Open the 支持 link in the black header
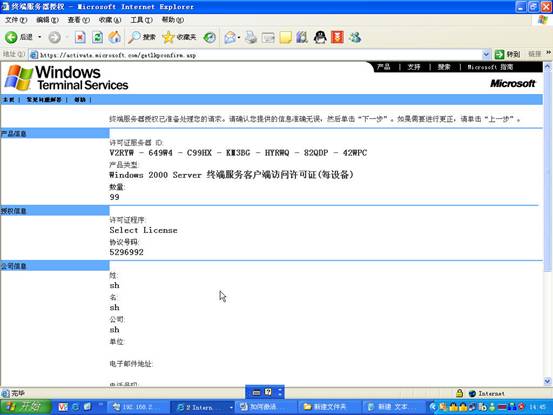The height and width of the screenshot is (415, 553). click(x=414, y=67)
